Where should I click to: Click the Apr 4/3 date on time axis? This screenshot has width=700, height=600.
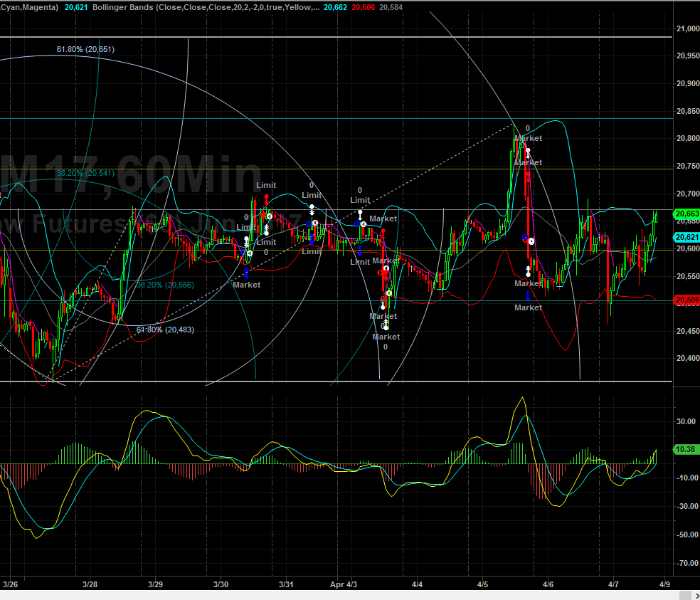(x=344, y=584)
